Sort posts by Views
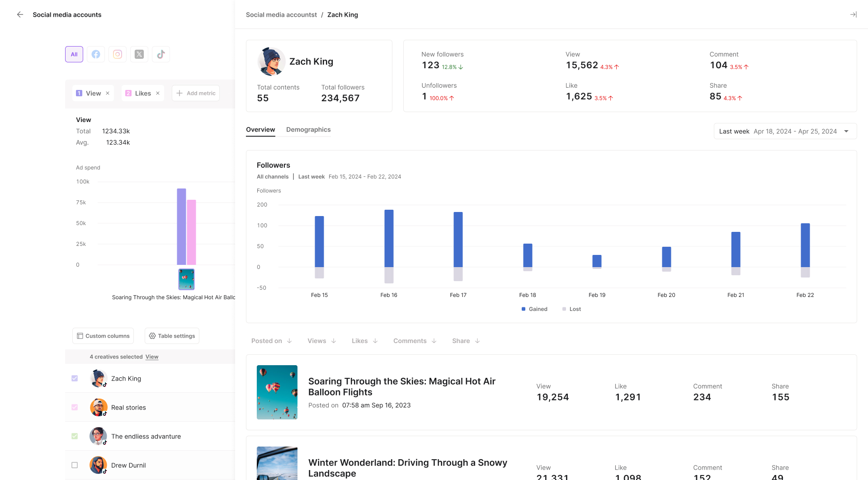 click(321, 341)
